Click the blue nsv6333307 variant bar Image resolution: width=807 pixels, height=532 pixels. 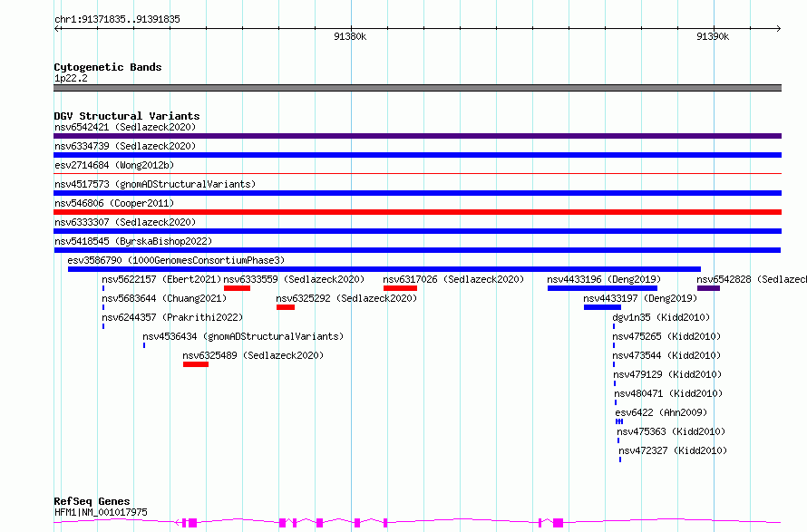417,231
